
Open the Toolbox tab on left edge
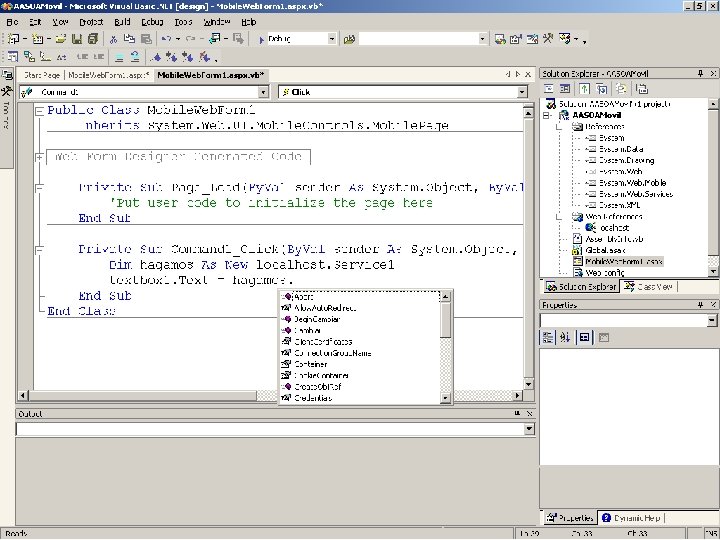6,109
